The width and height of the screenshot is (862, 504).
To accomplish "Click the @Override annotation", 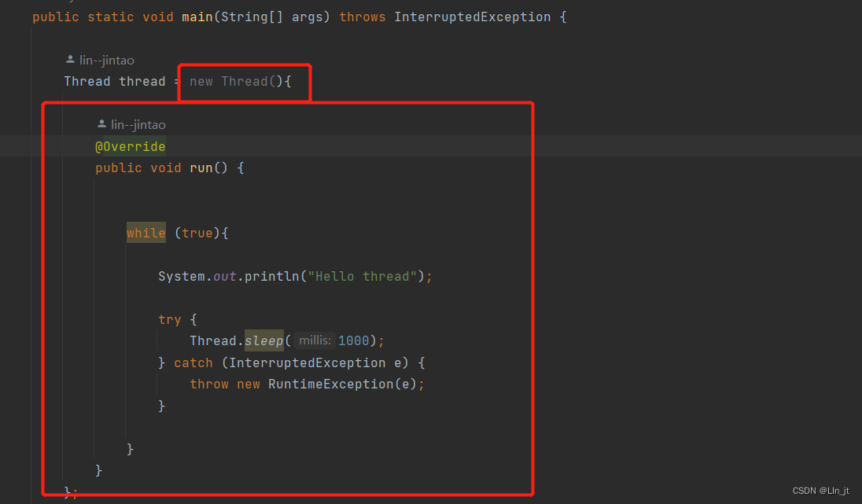I will pyautogui.click(x=131, y=147).
